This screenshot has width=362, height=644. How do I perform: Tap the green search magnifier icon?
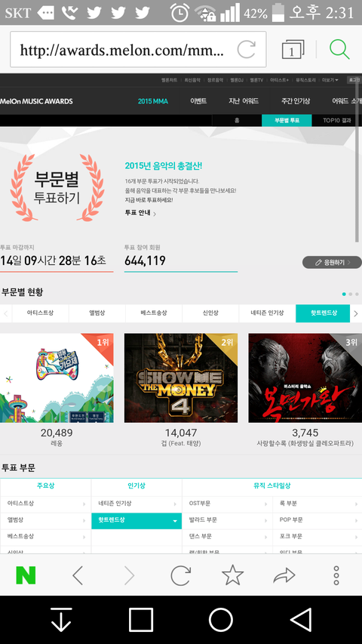coord(339,49)
